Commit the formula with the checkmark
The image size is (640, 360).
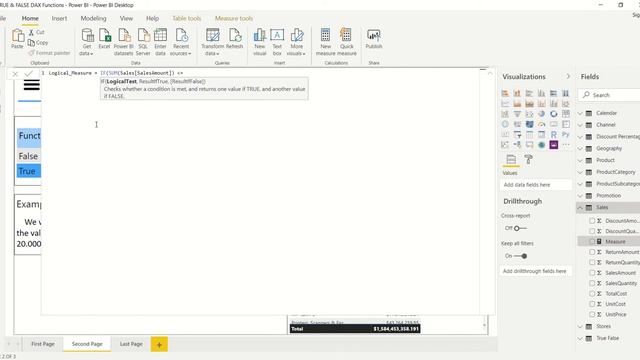click(x=29, y=73)
